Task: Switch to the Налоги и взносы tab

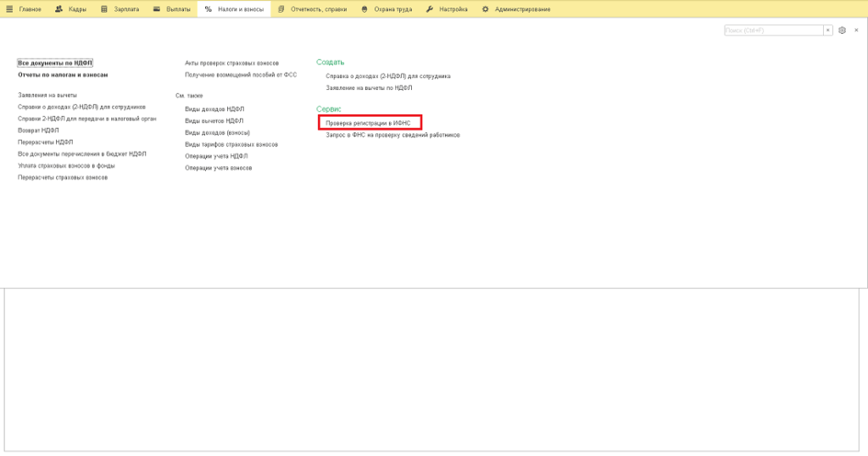Action: pyautogui.click(x=234, y=9)
